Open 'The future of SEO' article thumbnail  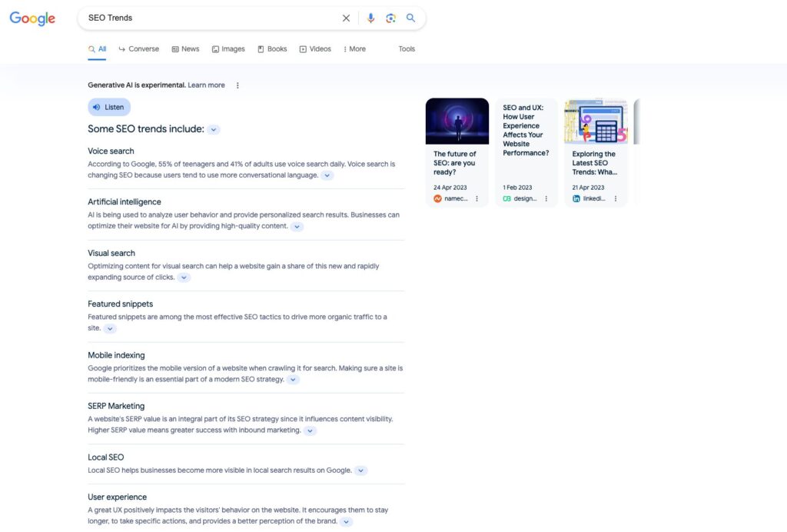[457, 121]
